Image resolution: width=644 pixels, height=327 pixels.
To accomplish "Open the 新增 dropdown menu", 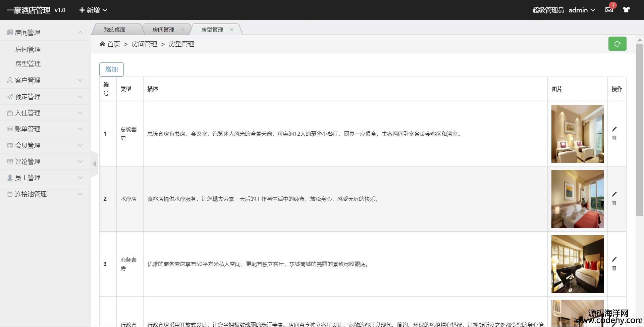I will [93, 10].
